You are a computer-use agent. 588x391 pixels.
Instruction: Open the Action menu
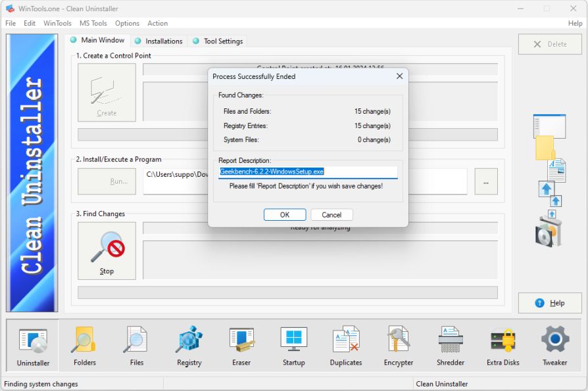157,23
